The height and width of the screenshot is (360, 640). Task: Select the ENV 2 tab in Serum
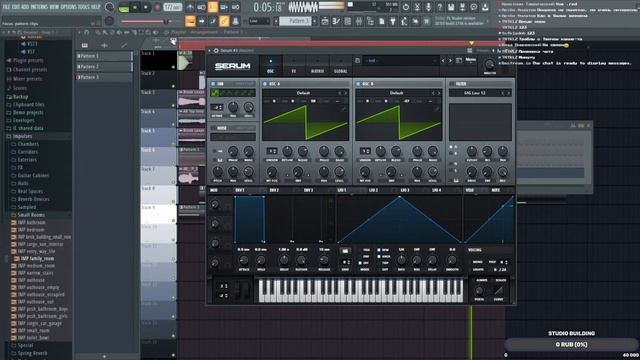(x=274, y=190)
